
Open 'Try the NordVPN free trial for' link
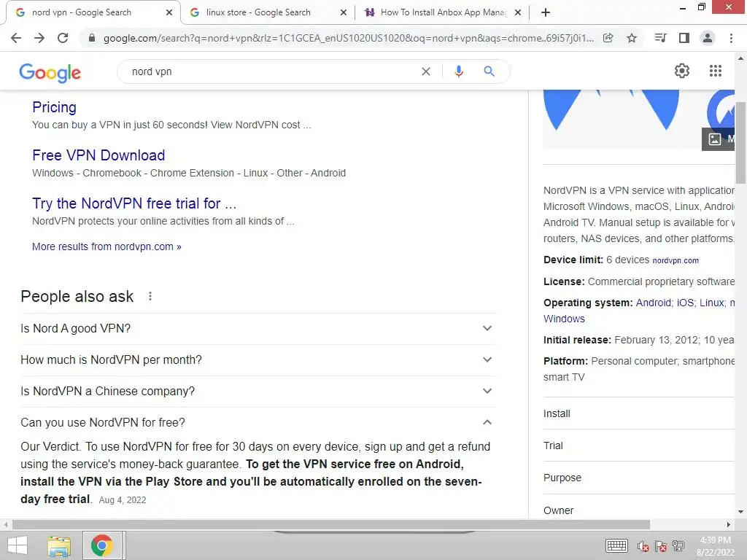(134, 203)
